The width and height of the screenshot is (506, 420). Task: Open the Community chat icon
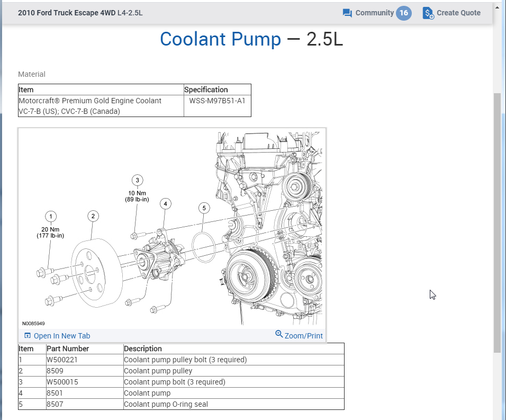(x=347, y=13)
